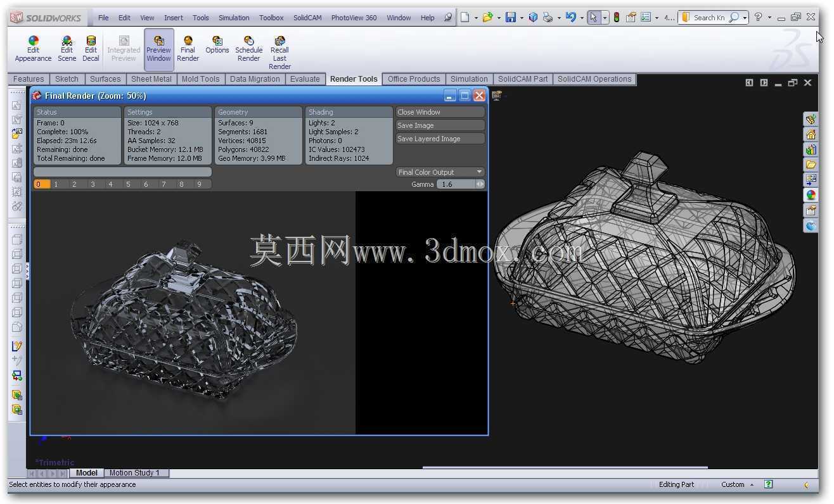834x504 pixels.
Task: Click Save Layered Image button
Action: pyautogui.click(x=440, y=139)
